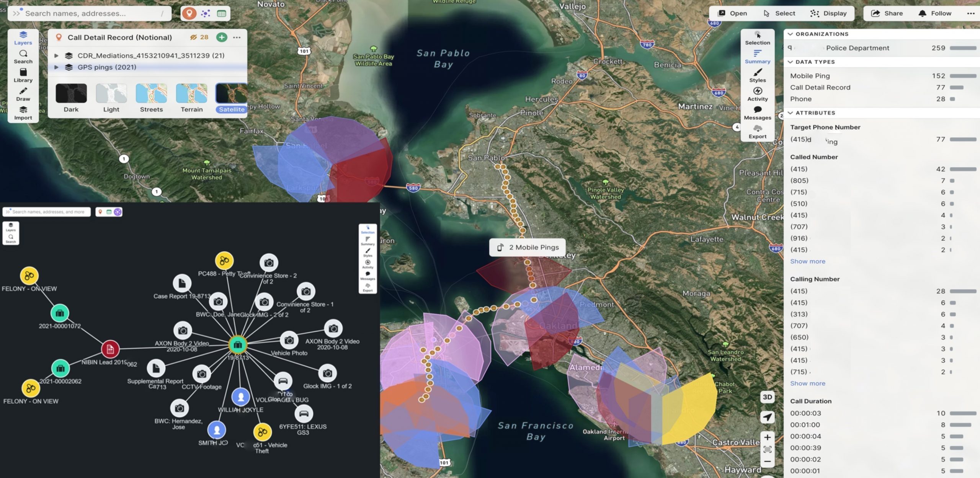Viewport: 980px width, 478px height.
Task: Switch to graph view mode icon
Action: 206,13
